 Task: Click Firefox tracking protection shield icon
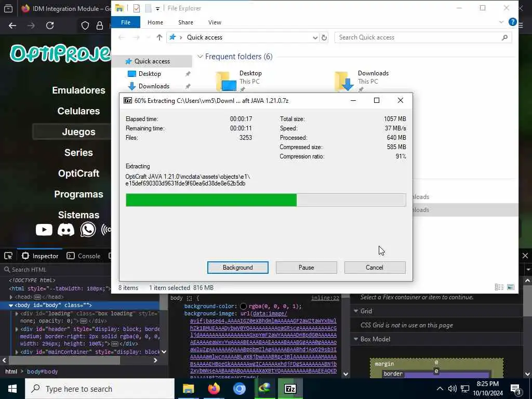coord(85,25)
